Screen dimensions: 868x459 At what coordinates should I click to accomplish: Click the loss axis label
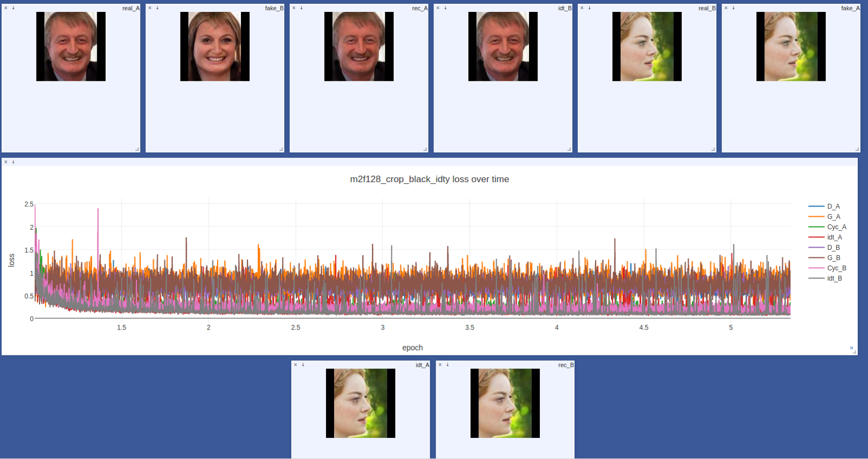click(x=11, y=261)
